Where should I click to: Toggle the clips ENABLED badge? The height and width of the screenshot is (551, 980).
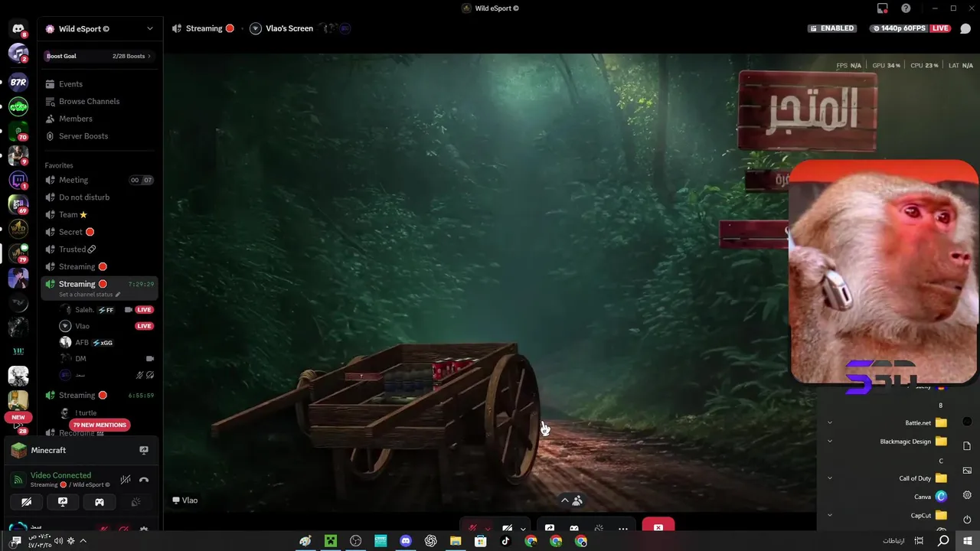point(831,28)
